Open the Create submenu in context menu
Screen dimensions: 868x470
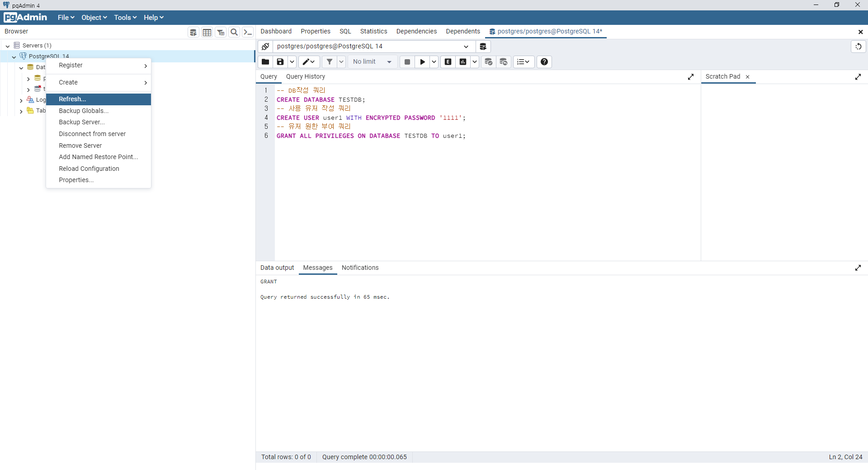pyautogui.click(x=99, y=83)
